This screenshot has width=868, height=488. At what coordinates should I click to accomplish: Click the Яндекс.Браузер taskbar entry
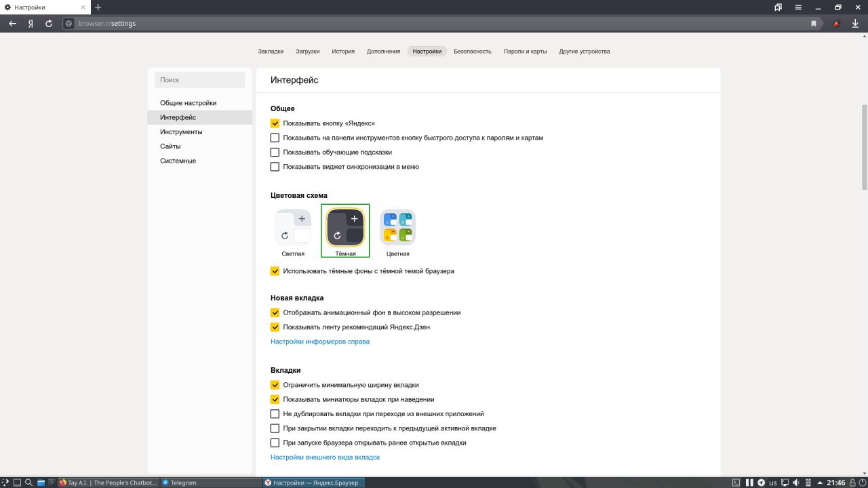click(x=313, y=483)
